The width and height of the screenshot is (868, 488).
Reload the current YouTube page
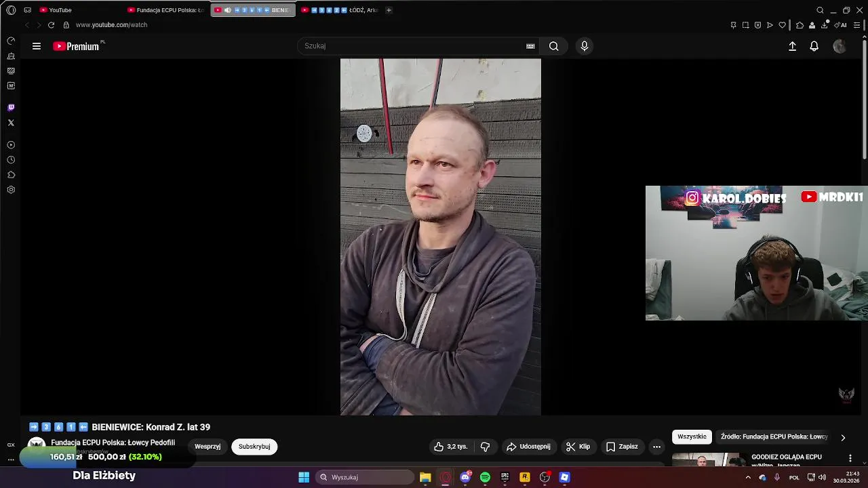pyautogui.click(x=51, y=25)
